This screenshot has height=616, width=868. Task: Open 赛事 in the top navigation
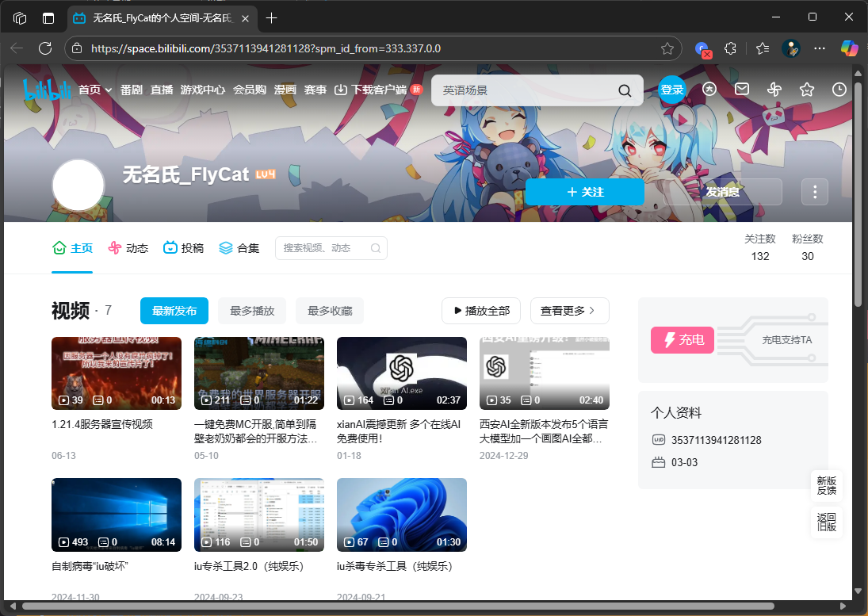pyautogui.click(x=315, y=90)
